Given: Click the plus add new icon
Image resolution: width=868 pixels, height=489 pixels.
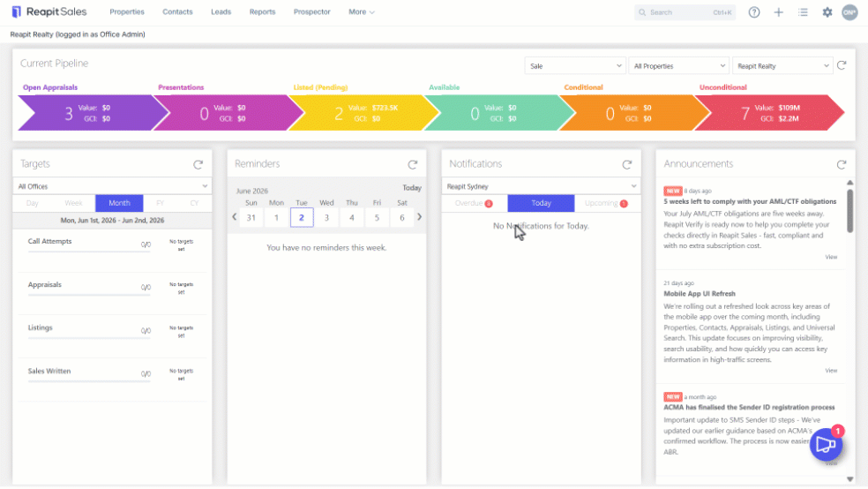Looking at the screenshot, I should pos(778,12).
